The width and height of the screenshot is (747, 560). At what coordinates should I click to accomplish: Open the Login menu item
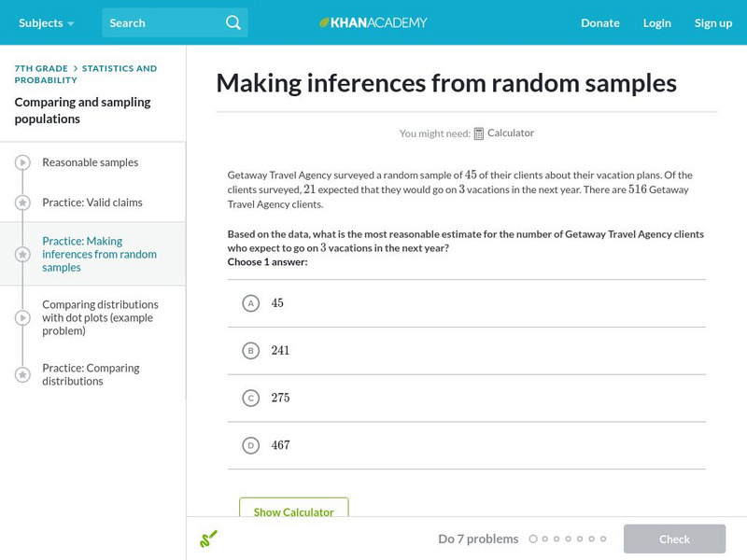point(657,22)
